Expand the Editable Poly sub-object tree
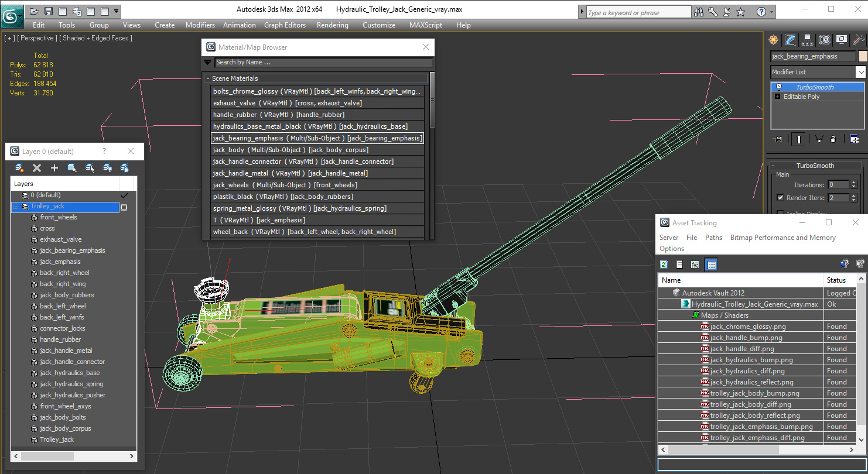The width and height of the screenshot is (868, 474). 778,97
